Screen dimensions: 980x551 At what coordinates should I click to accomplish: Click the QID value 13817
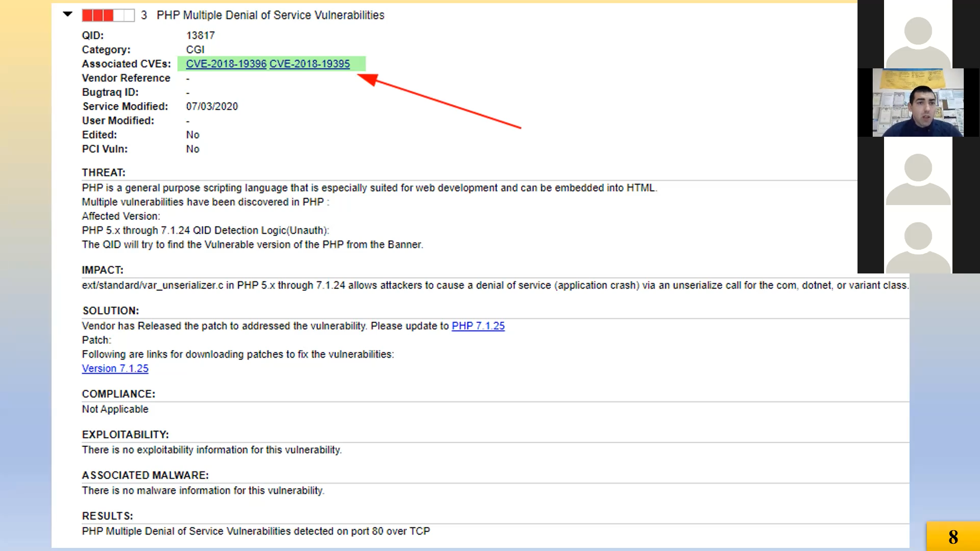tap(200, 36)
